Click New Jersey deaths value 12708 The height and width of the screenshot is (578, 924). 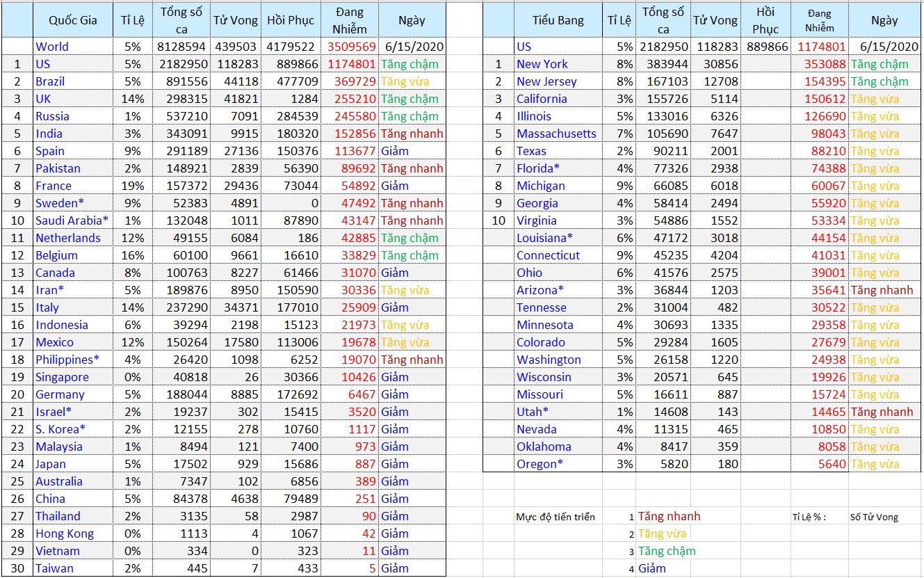715,81
